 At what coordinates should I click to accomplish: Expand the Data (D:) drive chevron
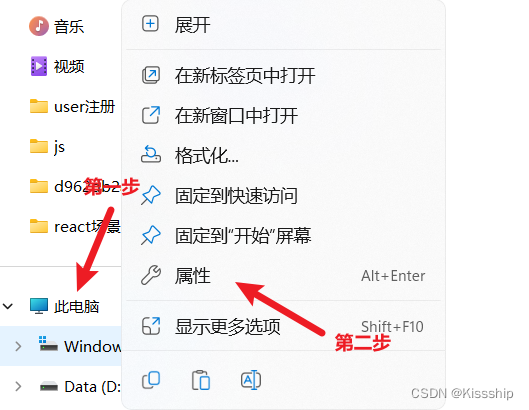[19, 386]
